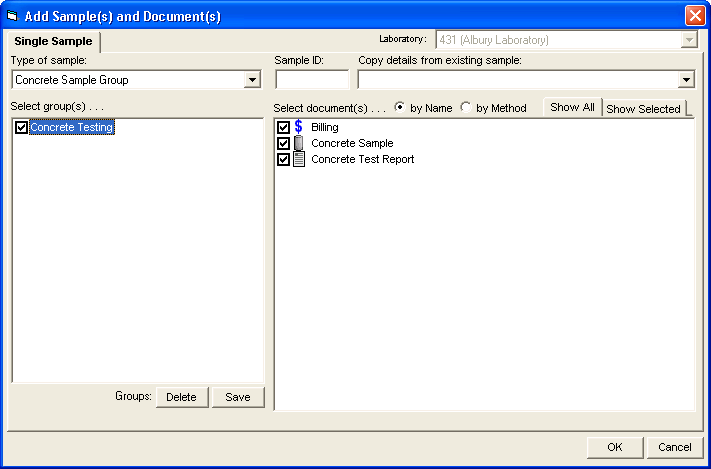
Task: Uncheck the Concrete Testing group checkbox
Action: tap(21, 128)
